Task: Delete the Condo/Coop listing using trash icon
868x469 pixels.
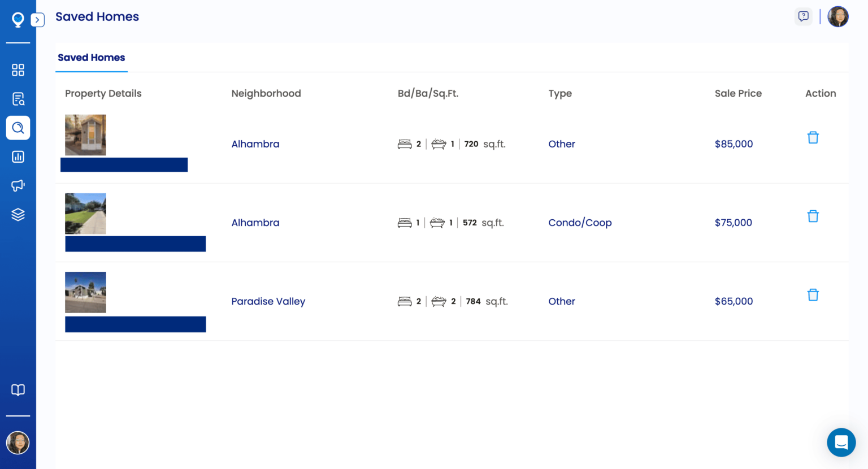Action: [x=813, y=216]
